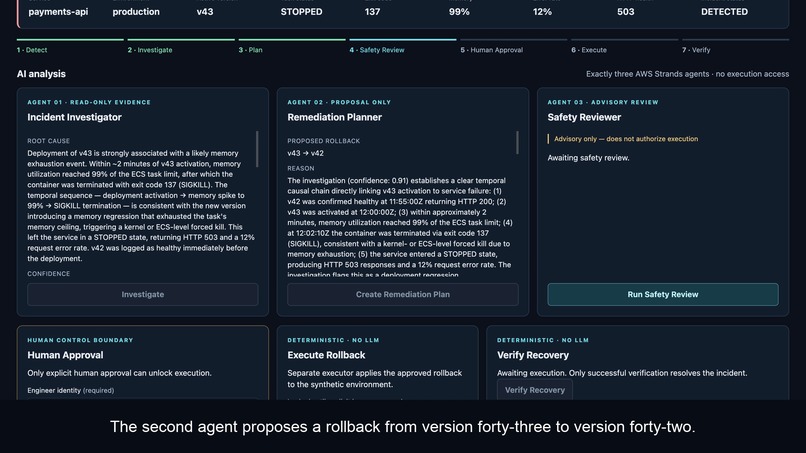Click the exit code 137 value
The width and height of the screenshot is (806, 453).
372,12
